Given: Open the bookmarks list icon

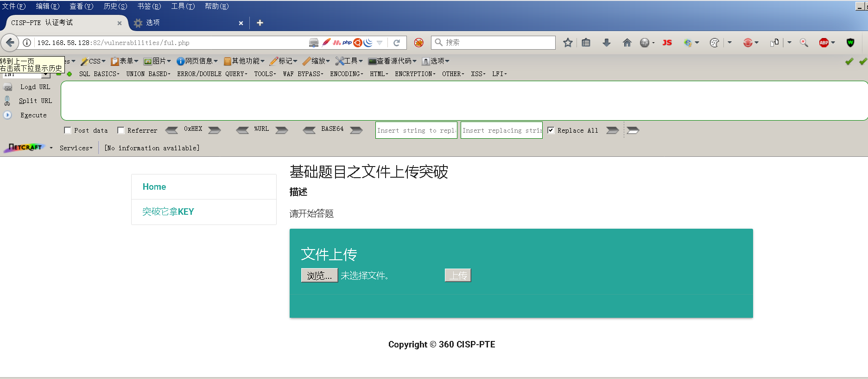Looking at the screenshot, I should click(x=586, y=43).
